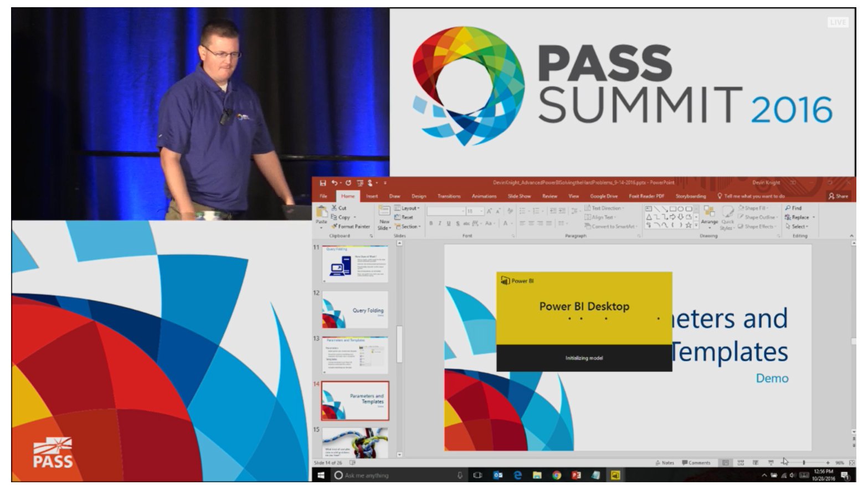Image resolution: width=868 pixels, height=485 pixels.
Task: Expand the Shape Effects menu
Action: (x=757, y=226)
